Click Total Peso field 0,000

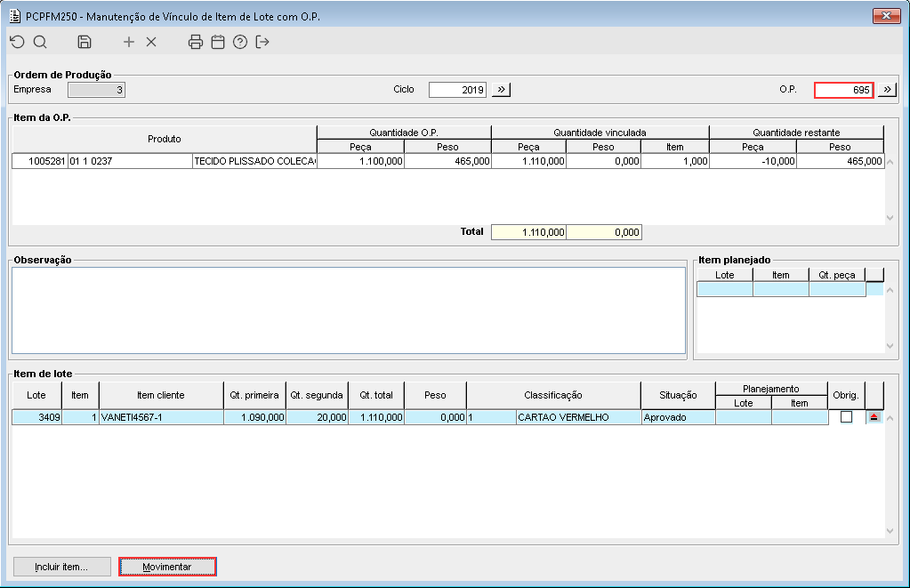pyautogui.click(x=604, y=232)
